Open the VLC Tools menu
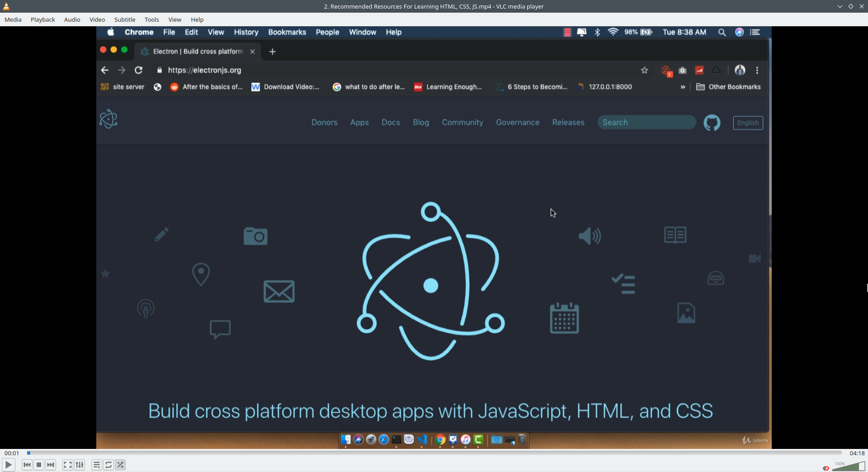Viewport: 868px width, 472px height. 151,19
